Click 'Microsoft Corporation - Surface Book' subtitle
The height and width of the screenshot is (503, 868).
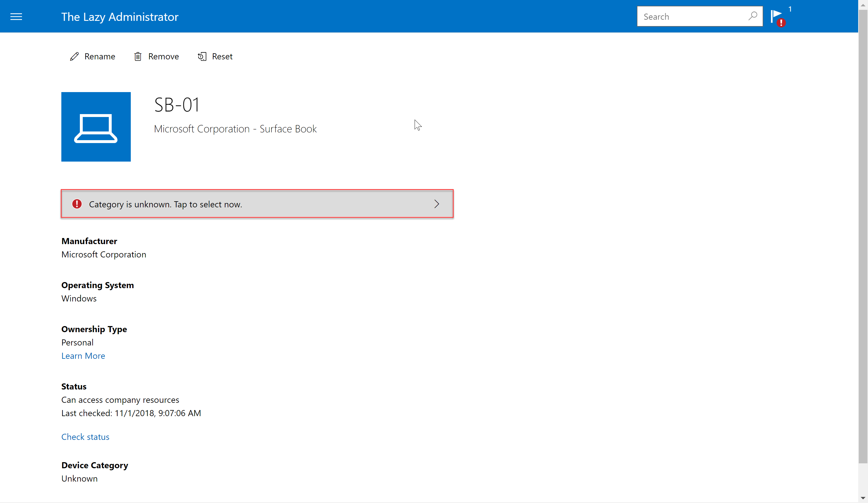235,129
